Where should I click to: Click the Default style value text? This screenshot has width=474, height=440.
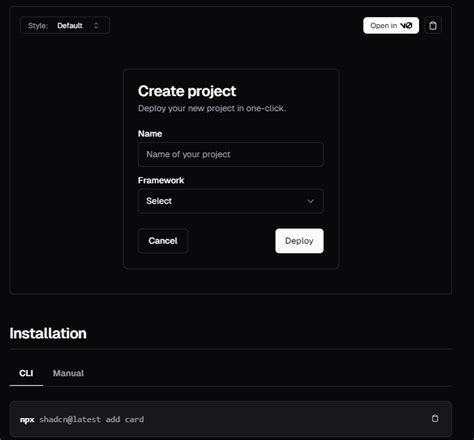point(70,26)
